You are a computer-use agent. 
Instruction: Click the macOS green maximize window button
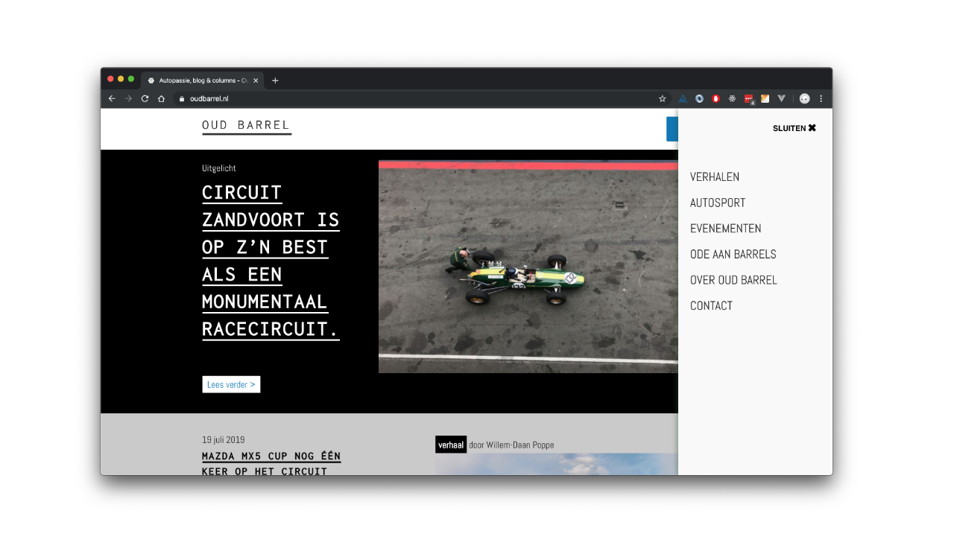click(131, 79)
